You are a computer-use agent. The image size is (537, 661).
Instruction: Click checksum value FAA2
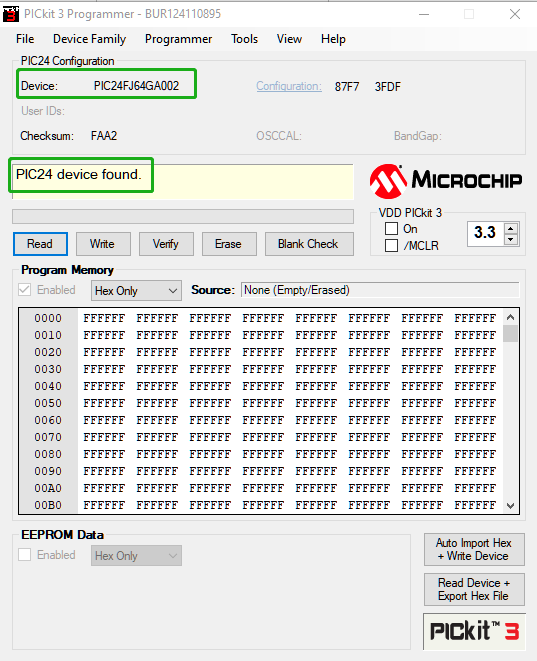click(104, 136)
